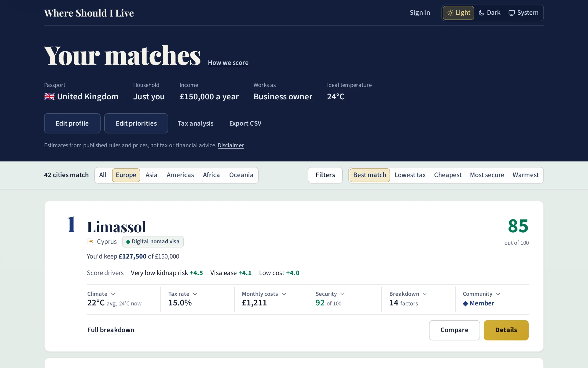Select the Europe region filter
Viewport: 588px width, 368px height.
click(126, 175)
